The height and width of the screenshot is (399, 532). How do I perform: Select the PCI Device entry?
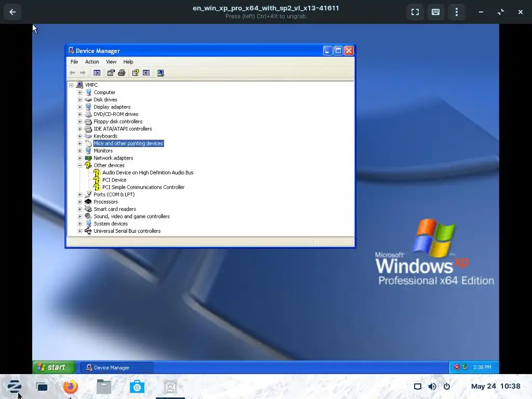pyautogui.click(x=114, y=180)
